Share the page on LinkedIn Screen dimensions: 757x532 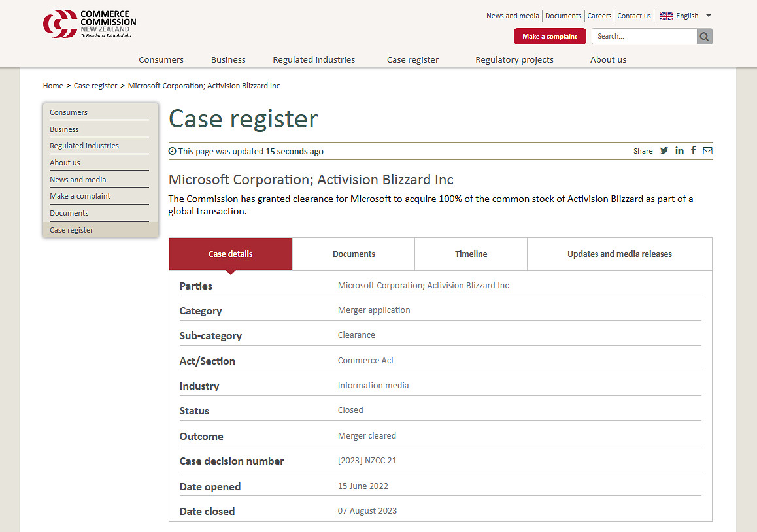point(679,150)
